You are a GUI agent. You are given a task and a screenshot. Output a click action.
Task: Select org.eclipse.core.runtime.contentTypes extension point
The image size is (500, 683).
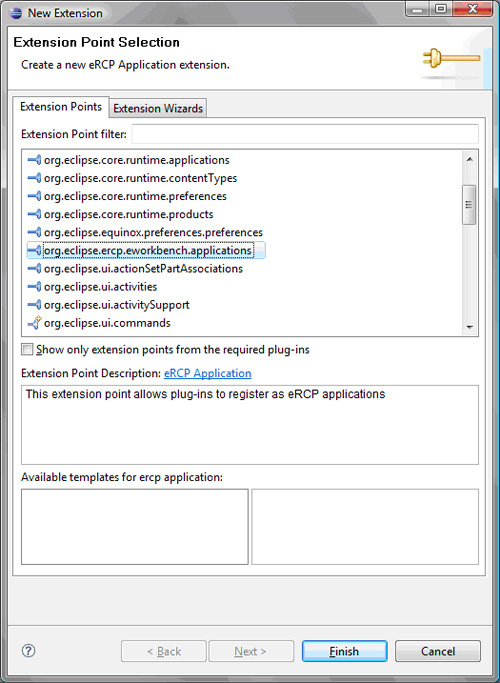(x=140, y=178)
